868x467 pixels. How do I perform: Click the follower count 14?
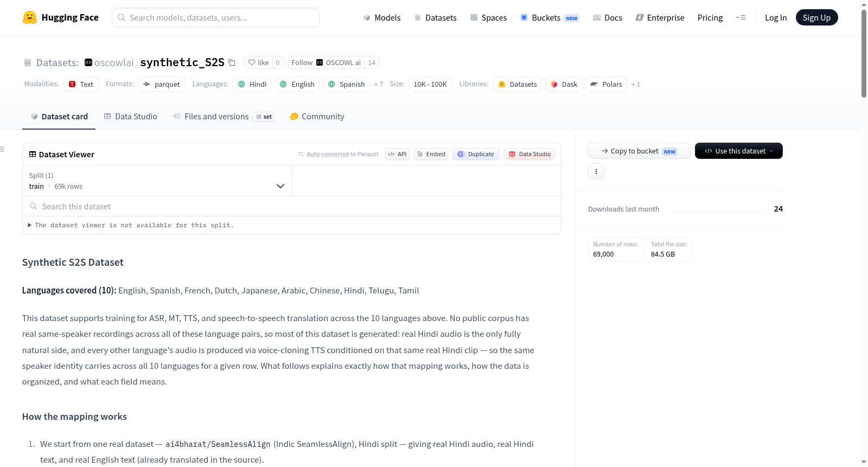coord(372,62)
